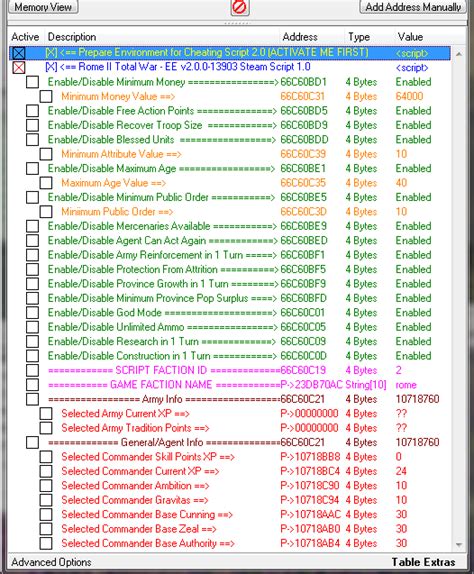
Task: Toggle Rome II Total War Steam Script checkbox
Action: pyautogui.click(x=19, y=67)
